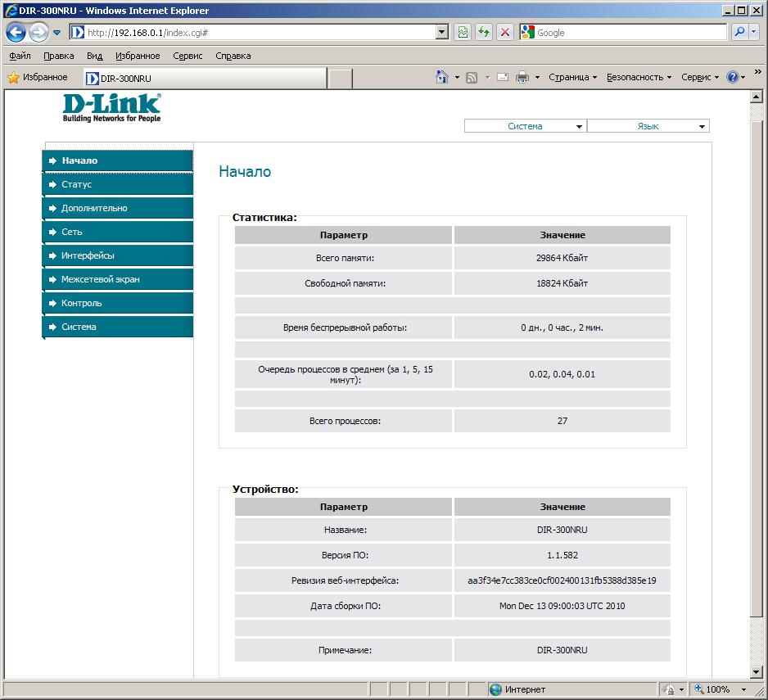Open the Дополнительно sidebar section
The width and height of the screenshot is (768, 700).
pos(118,208)
